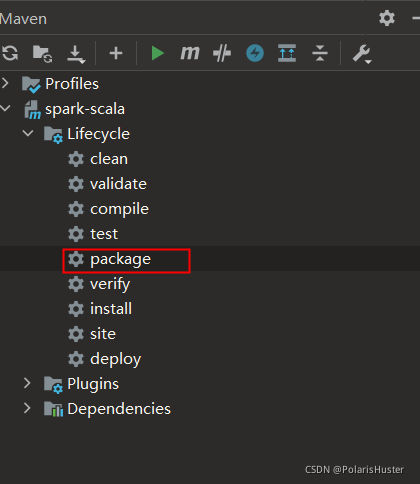
Task: Open Execute Maven Goal 'm' icon
Action: [190, 53]
